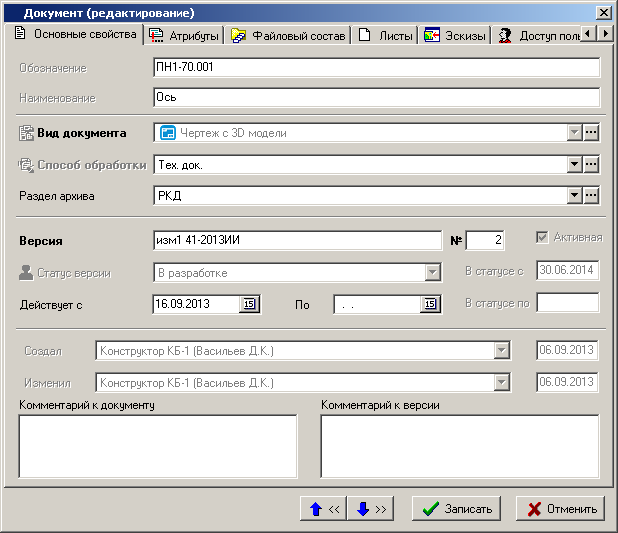Screen dimensions: 618x533
Task: Expand 'Раздел архива' dropdown list
Action: [x=575, y=196]
